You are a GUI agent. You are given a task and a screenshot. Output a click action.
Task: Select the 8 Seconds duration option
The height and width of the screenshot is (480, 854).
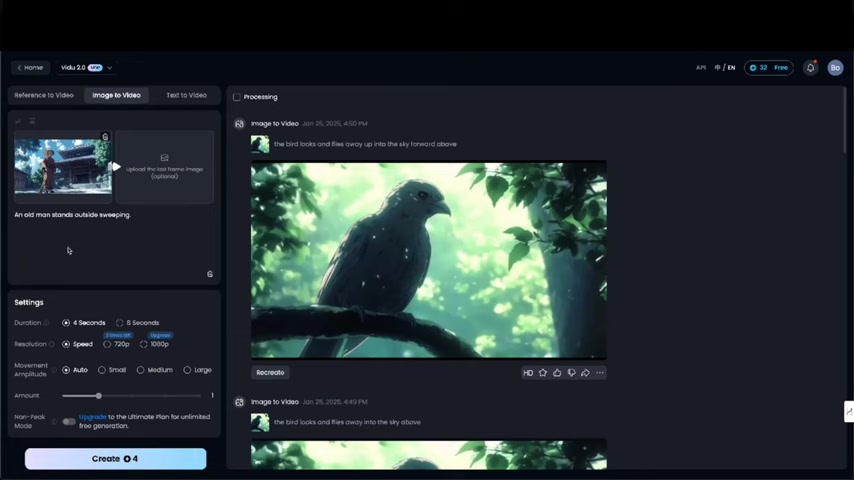pos(120,323)
